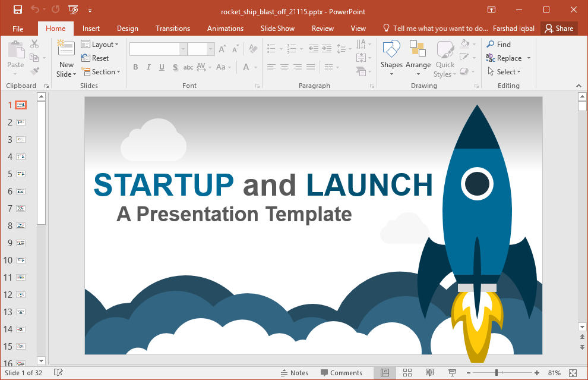The width and height of the screenshot is (588, 380).
Task: Open the Columns dropdown
Action: tap(331, 67)
